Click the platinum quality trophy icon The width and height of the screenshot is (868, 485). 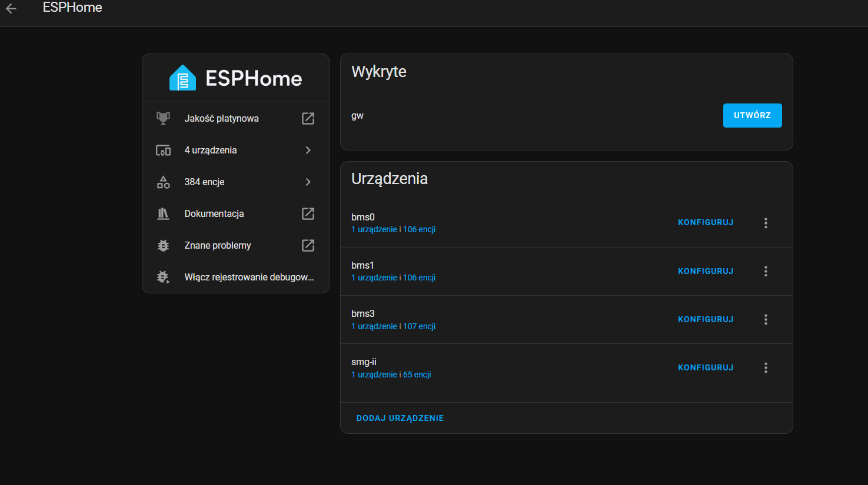click(x=163, y=118)
